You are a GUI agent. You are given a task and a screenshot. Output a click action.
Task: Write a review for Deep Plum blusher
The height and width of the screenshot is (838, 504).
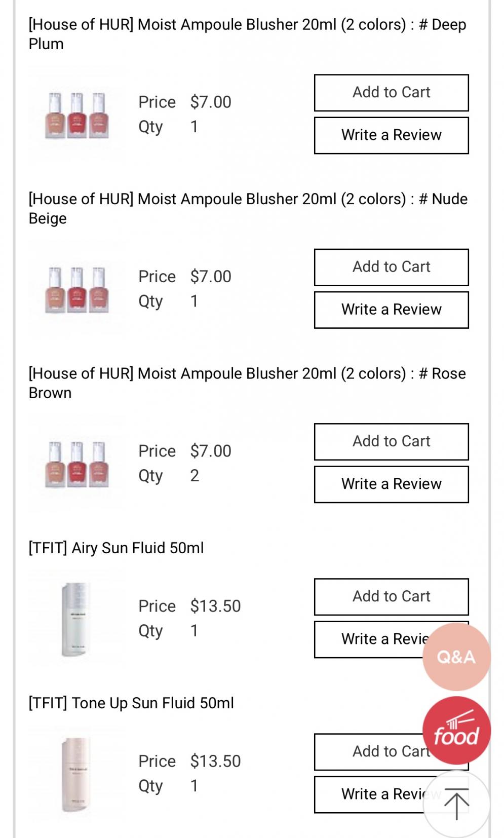(391, 135)
